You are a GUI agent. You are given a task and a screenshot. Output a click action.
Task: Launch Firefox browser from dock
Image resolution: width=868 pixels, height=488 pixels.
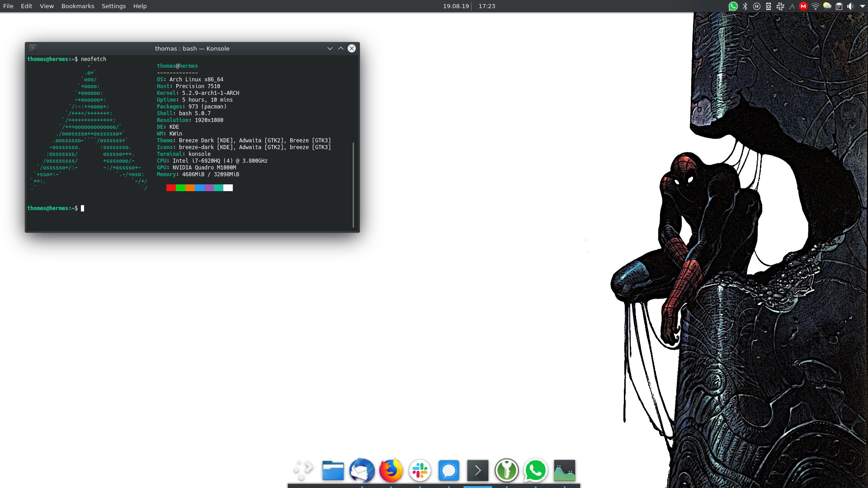(391, 470)
